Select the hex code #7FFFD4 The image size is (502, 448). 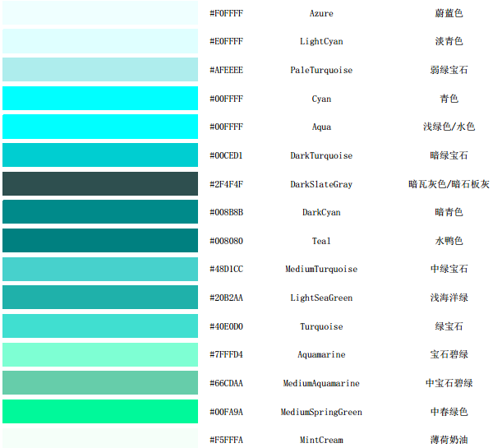(226, 354)
